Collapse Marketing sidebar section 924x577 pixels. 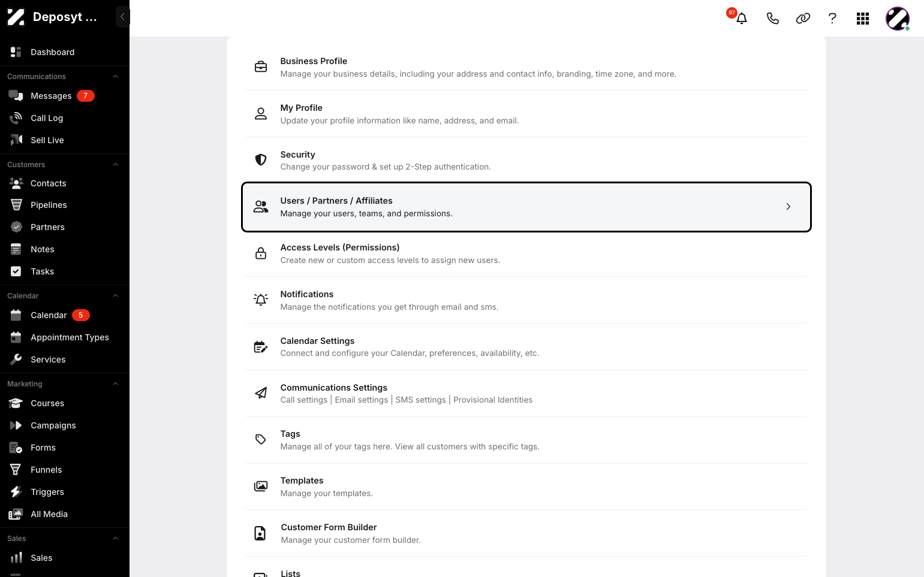pos(116,384)
